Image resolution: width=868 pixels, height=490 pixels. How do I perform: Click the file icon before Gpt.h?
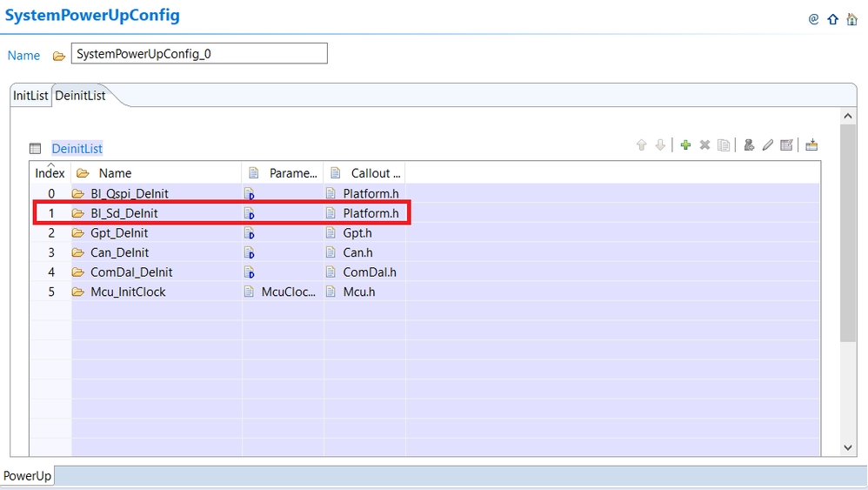[x=331, y=233]
